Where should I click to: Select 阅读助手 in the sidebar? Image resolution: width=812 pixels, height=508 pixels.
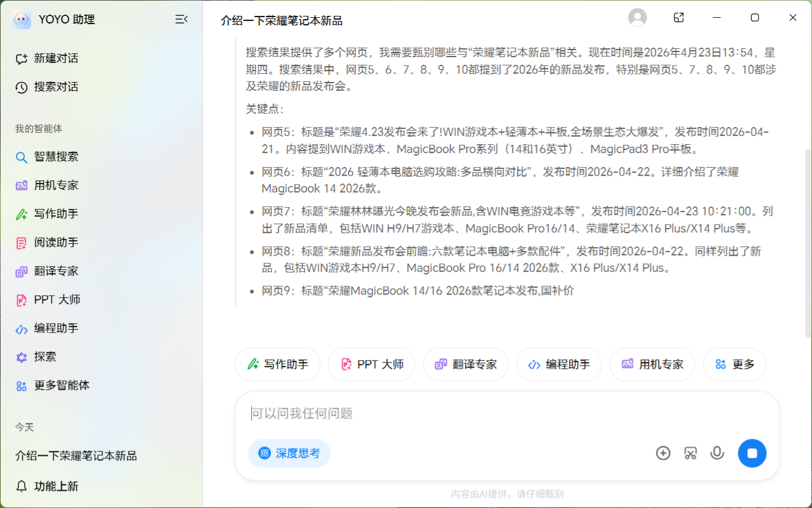[56, 243]
